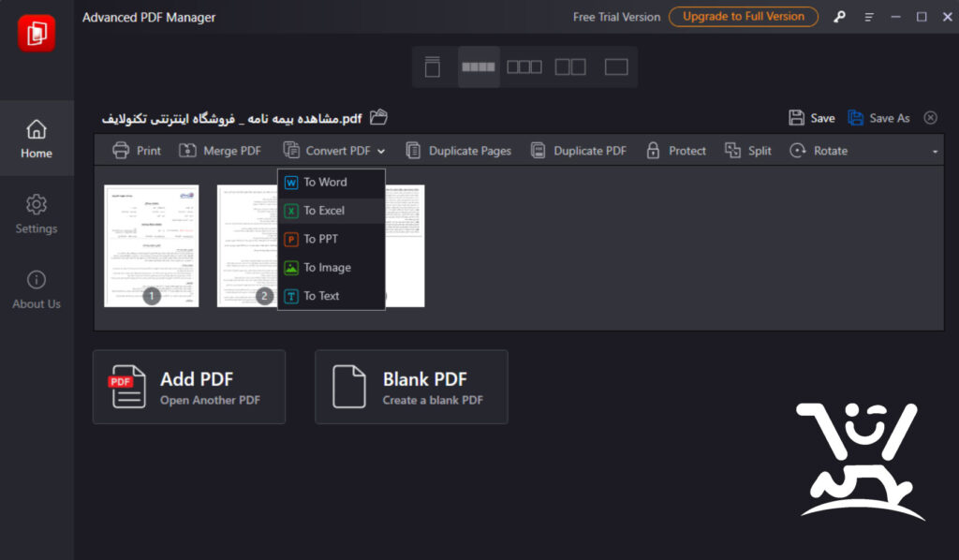Image resolution: width=959 pixels, height=560 pixels.
Task: Select the four-column thumbnail view
Action: point(479,66)
